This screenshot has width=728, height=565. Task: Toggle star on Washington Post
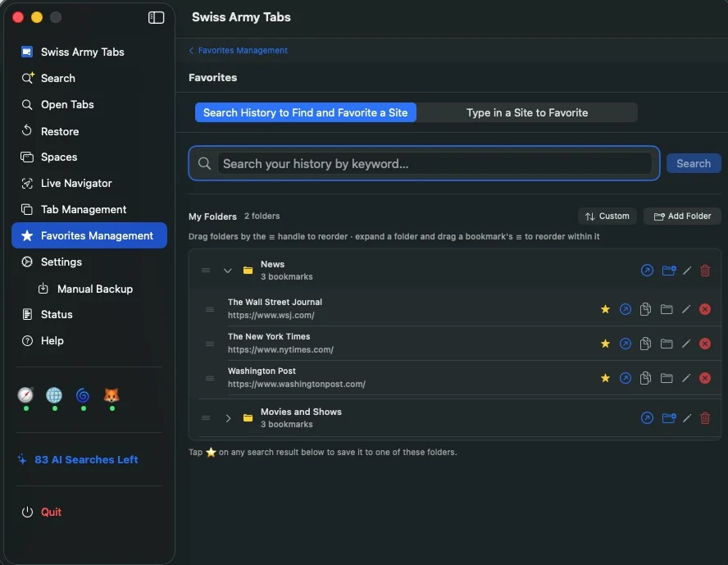click(605, 378)
